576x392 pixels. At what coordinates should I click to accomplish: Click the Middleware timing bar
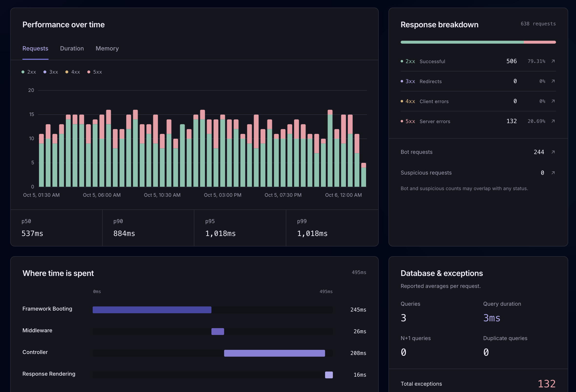click(218, 332)
